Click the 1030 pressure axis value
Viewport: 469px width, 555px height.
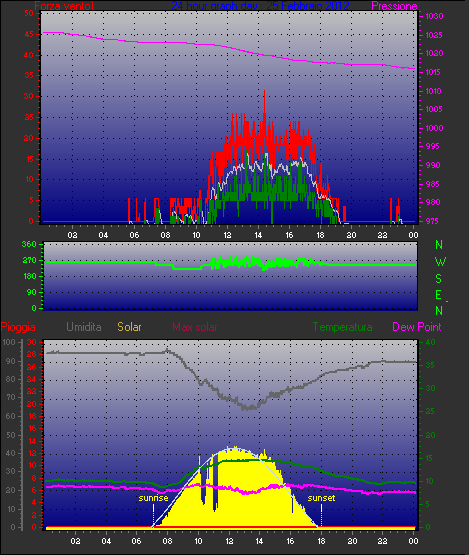tap(434, 16)
